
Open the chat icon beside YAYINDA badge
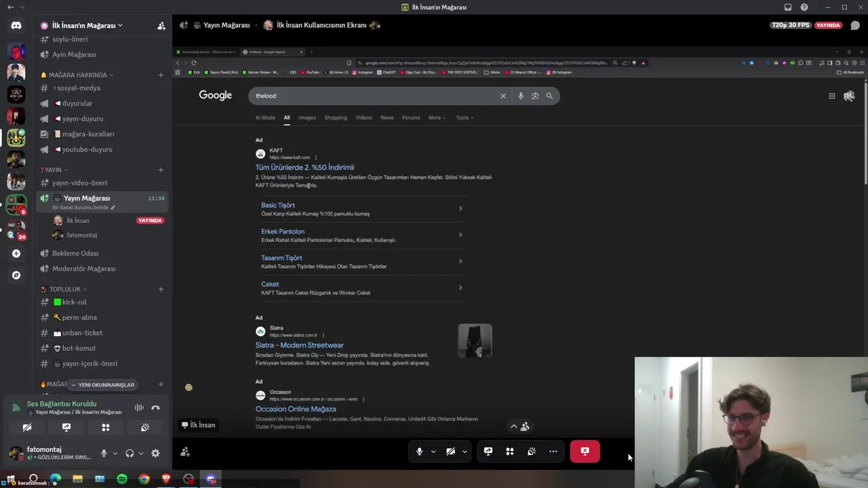click(x=855, y=25)
